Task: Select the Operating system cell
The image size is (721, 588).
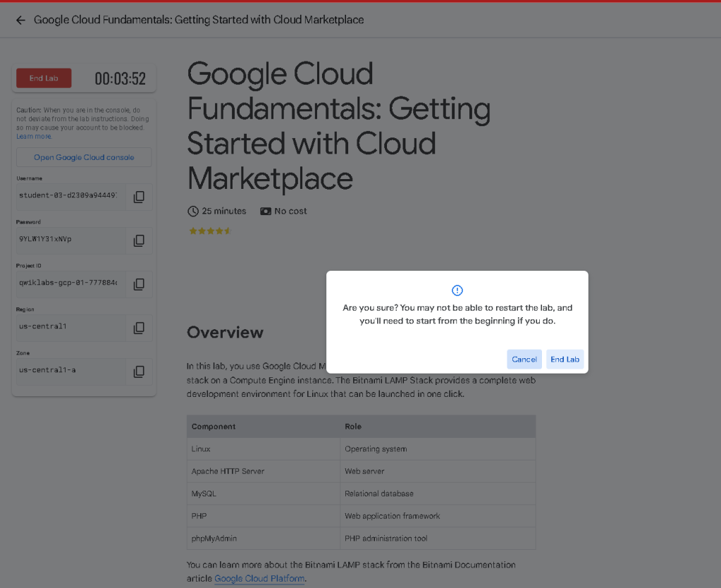Action: (438, 449)
